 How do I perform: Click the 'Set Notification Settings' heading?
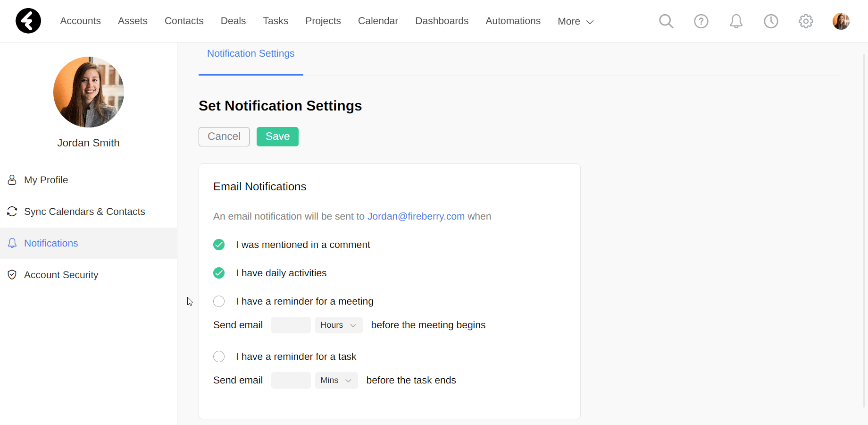pos(280,106)
